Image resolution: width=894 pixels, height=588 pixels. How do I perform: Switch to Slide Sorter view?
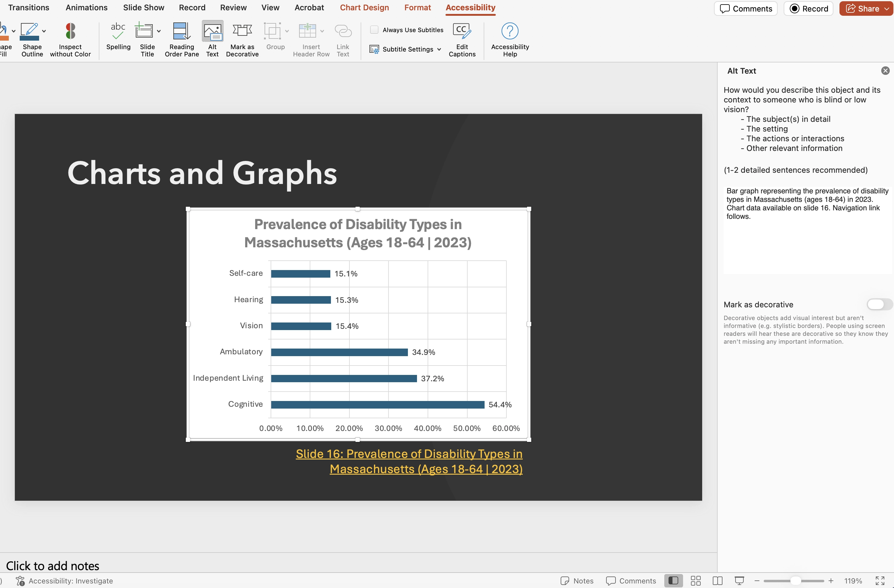pos(696,581)
